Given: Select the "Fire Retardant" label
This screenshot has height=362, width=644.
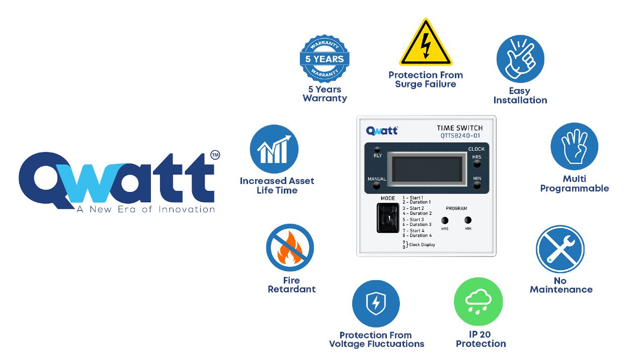Looking at the screenshot, I should point(291,285).
